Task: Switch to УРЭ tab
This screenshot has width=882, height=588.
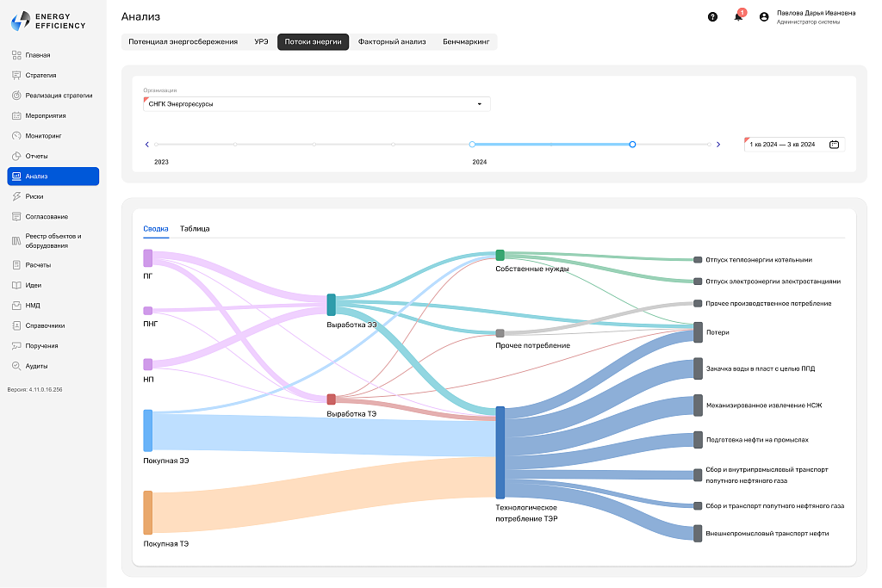Action: pyautogui.click(x=261, y=41)
